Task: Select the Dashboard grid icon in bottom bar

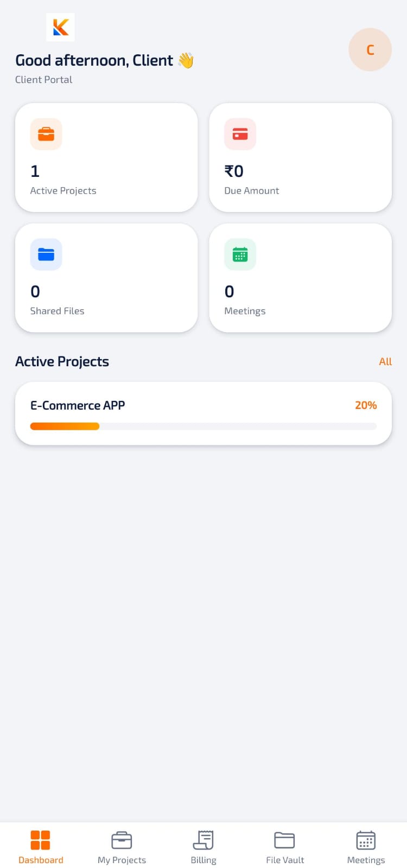Action: coord(41,840)
